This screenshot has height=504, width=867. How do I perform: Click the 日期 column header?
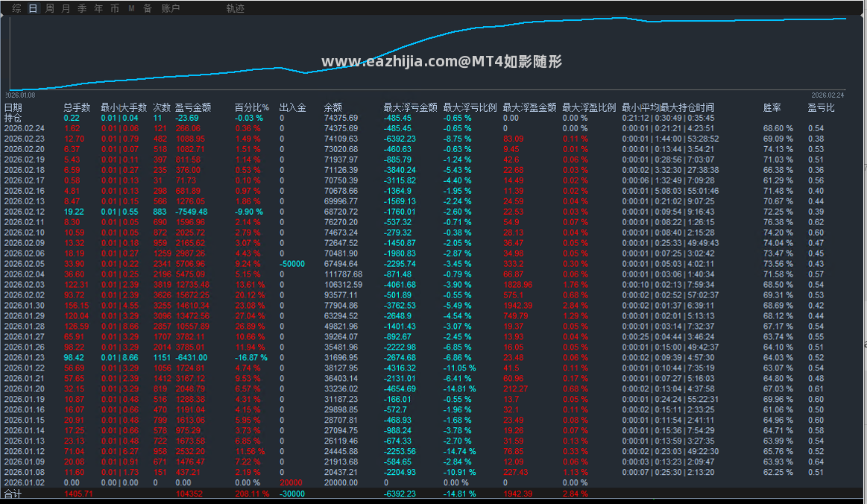(x=13, y=107)
